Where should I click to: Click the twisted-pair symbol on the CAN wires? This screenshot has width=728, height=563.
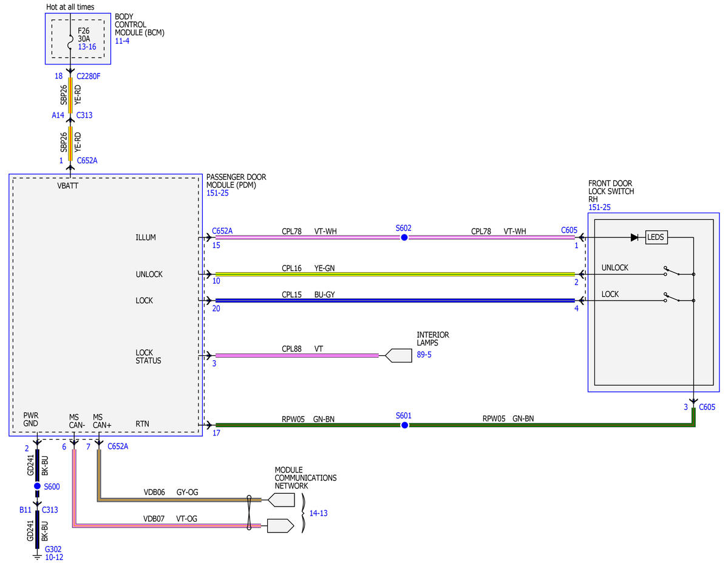point(250,513)
